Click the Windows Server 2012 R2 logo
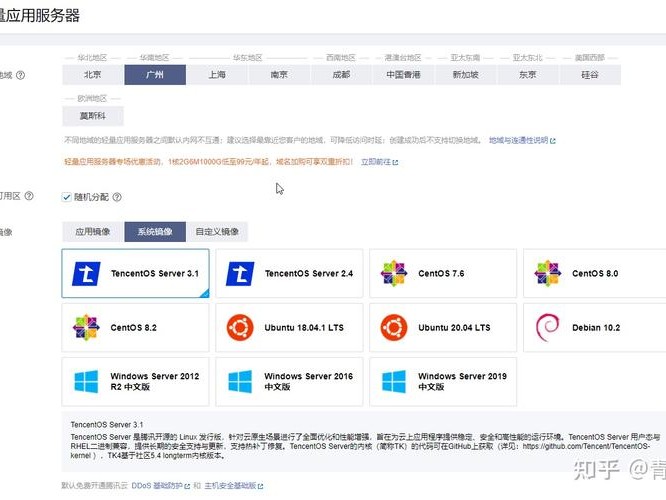The image size is (666, 500). pyautogui.click(x=86, y=381)
